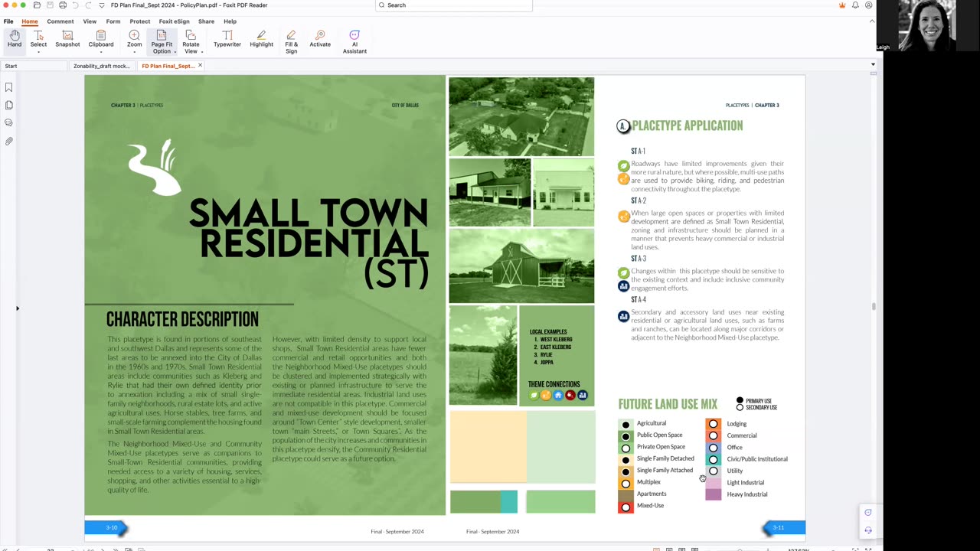Image resolution: width=980 pixels, height=551 pixels.
Task: Click the Mixed-Use red swatch
Action: (626, 507)
